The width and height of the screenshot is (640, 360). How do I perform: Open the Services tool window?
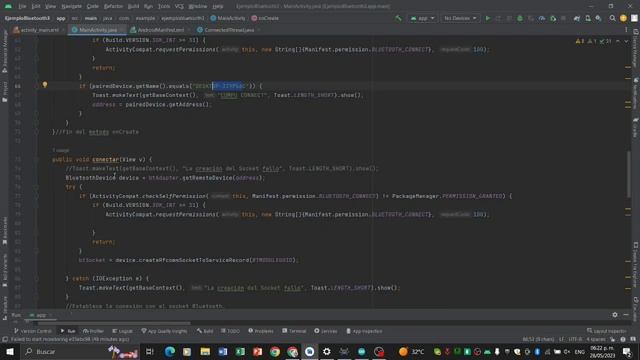tap(326, 331)
